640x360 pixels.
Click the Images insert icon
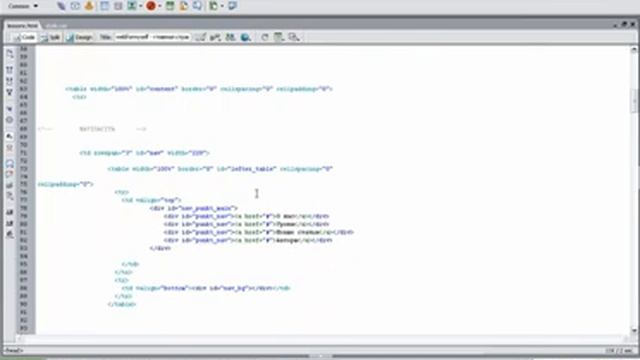[x=132, y=6]
